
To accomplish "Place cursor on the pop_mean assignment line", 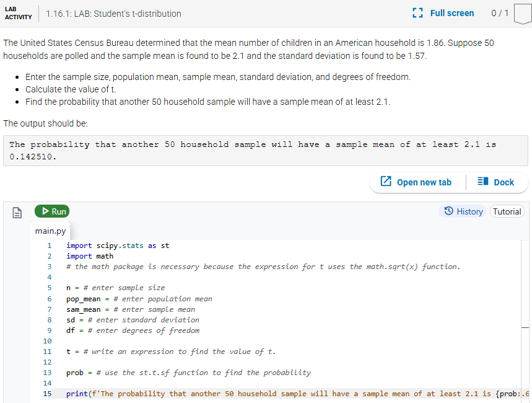I will click(139, 299).
